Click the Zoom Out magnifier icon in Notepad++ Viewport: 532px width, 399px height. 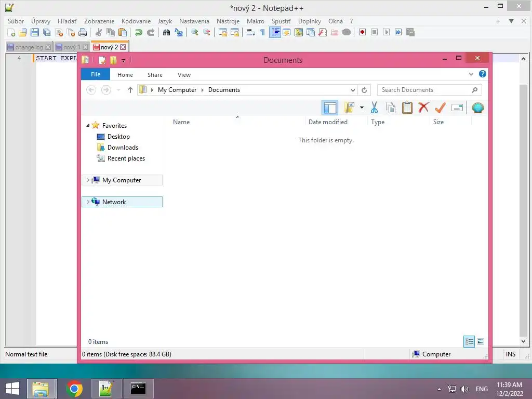207,32
